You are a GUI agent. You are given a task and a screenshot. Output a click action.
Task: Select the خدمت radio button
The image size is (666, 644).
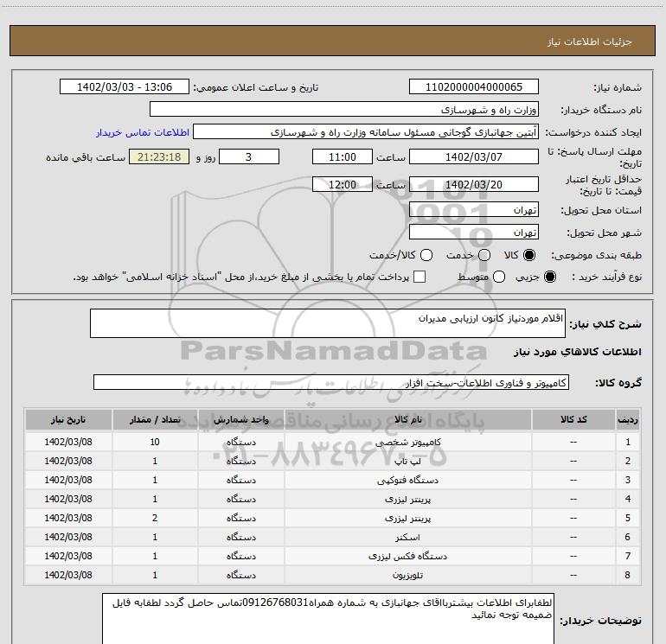point(484,255)
